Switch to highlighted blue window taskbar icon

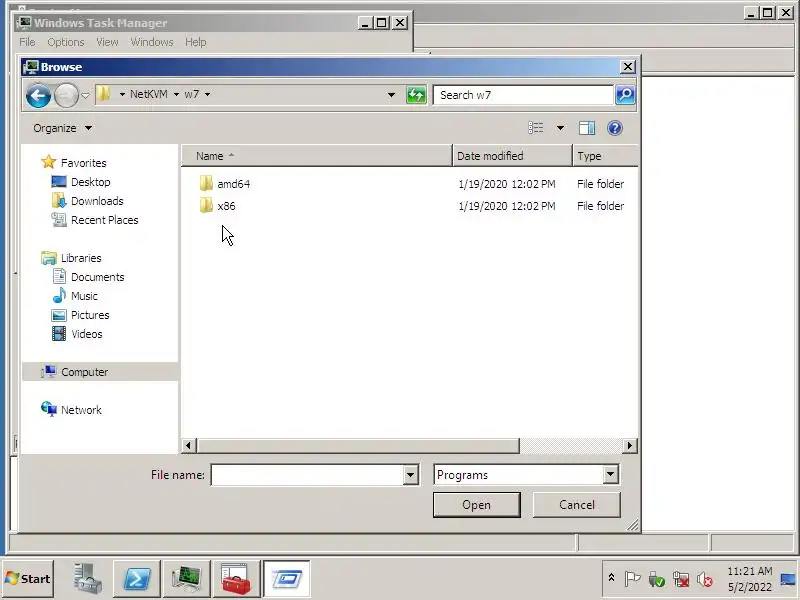286,579
